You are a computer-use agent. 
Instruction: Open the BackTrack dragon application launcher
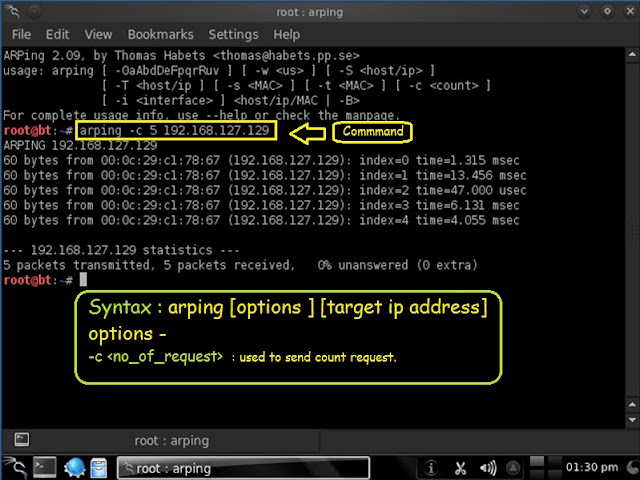[x=15, y=468]
